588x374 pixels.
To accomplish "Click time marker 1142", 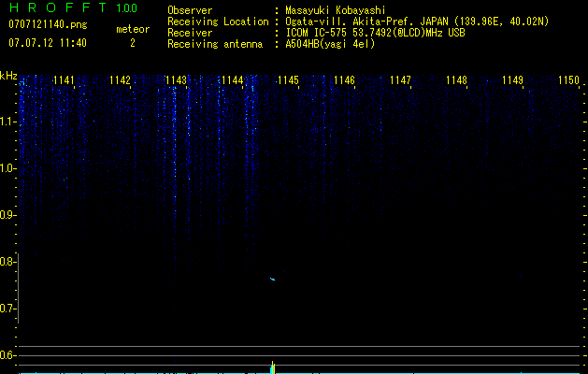I will [x=120, y=80].
